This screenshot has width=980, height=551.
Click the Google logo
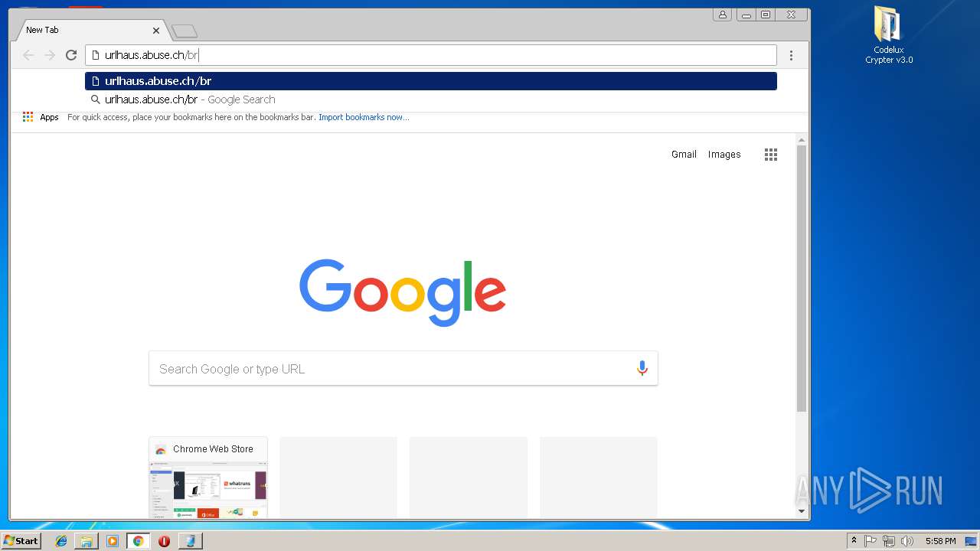pyautogui.click(x=403, y=292)
